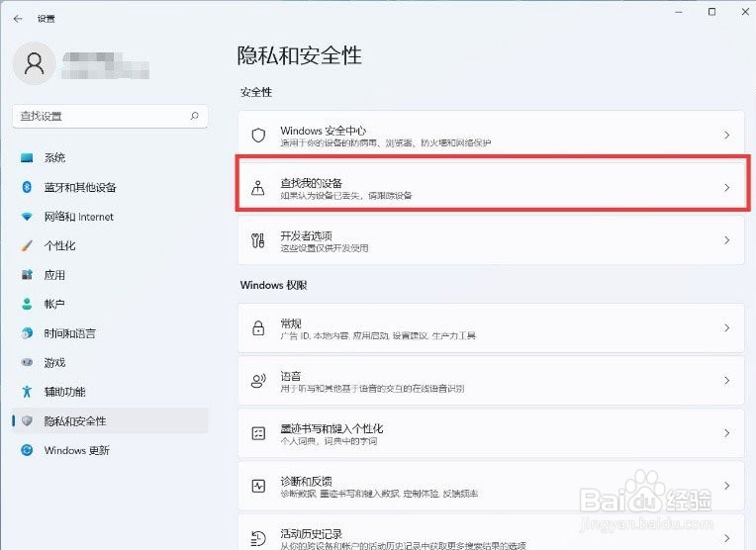The width and height of the screenshot is (756, 550).
Task: Click the Wi-Fi icon beside 网络和 Internet
Action: pos(27,217)
